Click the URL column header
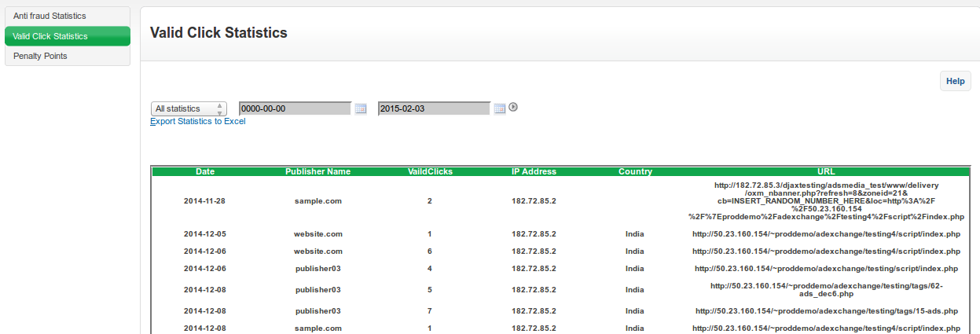The image size is (980, 334). [826, 171]
